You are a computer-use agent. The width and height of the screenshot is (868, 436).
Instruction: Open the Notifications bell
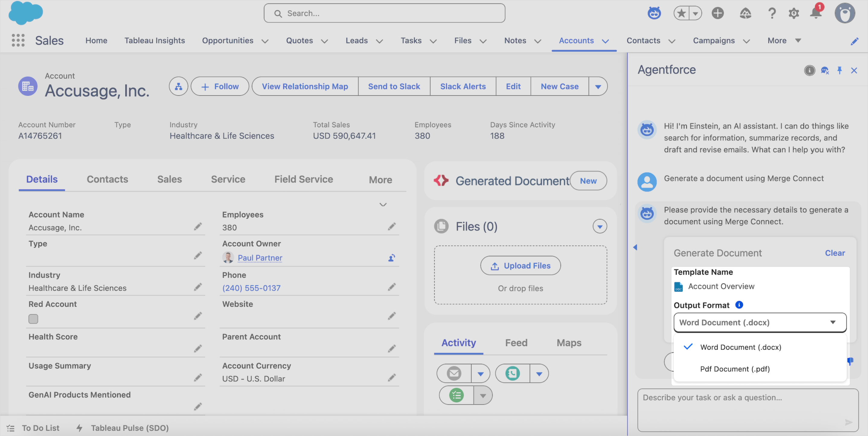click(x=816, y=13)
